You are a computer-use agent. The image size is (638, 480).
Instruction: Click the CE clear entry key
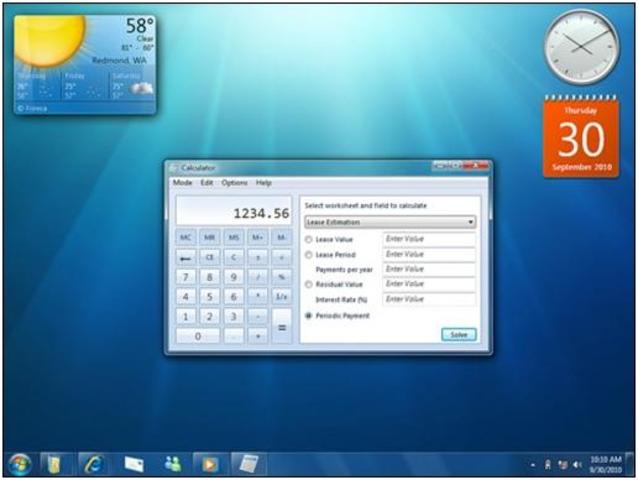coord(210,257)
